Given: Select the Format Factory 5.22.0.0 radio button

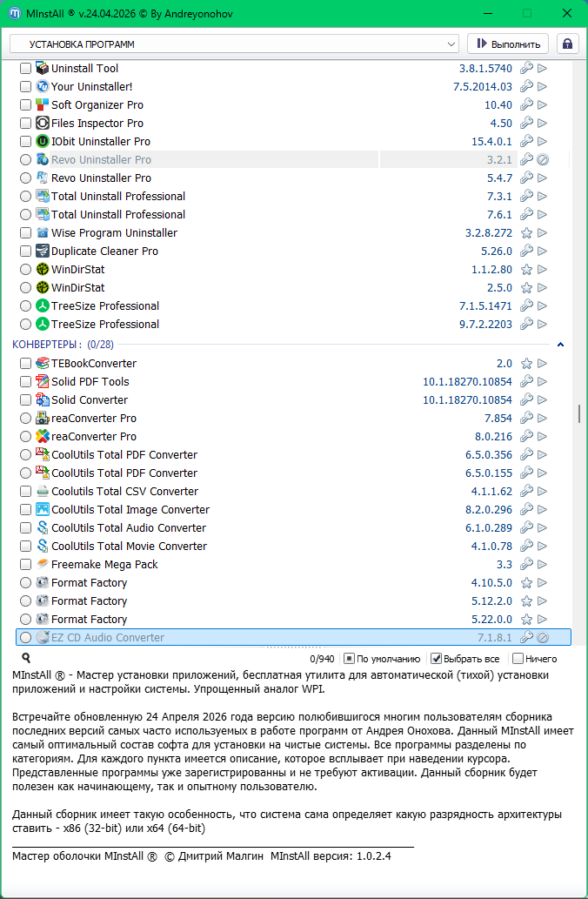Looking at the screenshot, I should (x=25, y=620).
